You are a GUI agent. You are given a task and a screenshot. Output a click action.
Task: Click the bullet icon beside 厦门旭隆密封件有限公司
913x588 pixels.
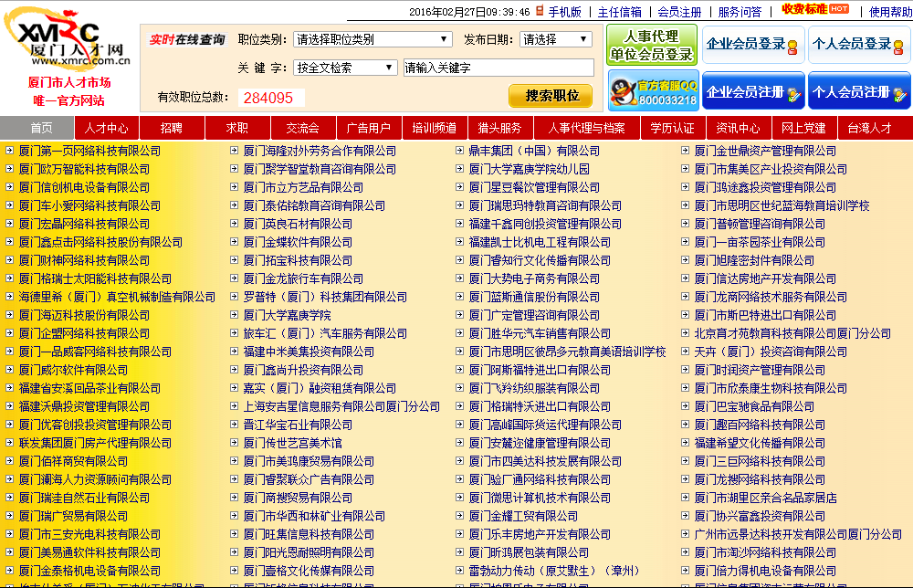point(686,260)
